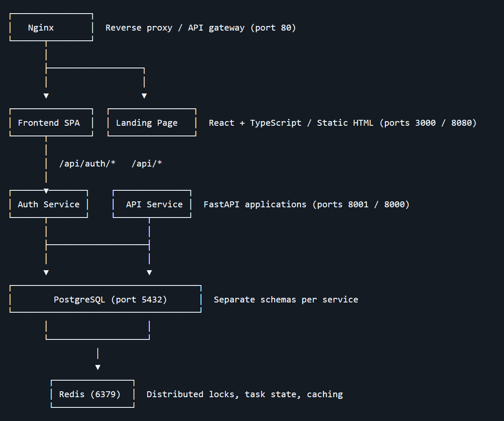Select the Redis (6379) box

90,394
